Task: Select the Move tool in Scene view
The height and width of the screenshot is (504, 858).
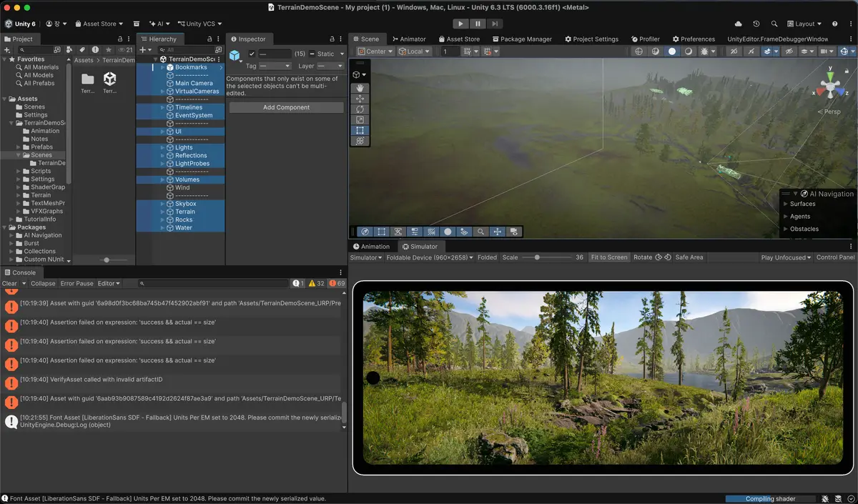Action: point(360,99)
